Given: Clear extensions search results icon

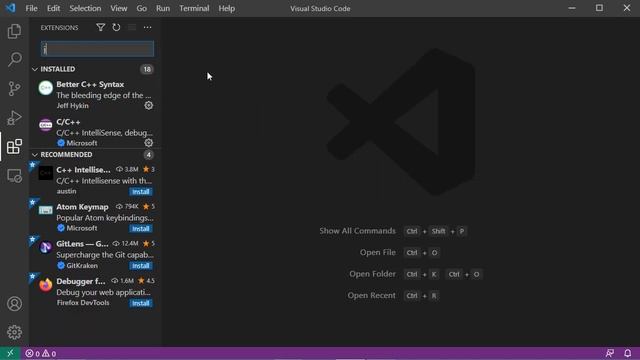Looking at the screenshot, I should pos(132,27).
